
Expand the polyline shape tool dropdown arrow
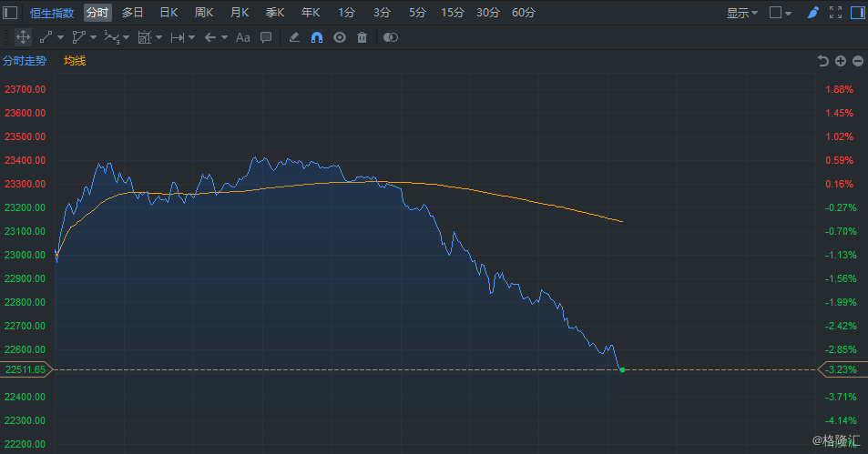point(93,37)
